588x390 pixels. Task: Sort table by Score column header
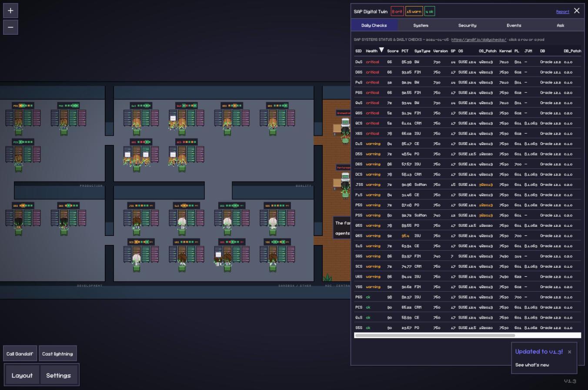pyautogui.click(x=393, y=51)
